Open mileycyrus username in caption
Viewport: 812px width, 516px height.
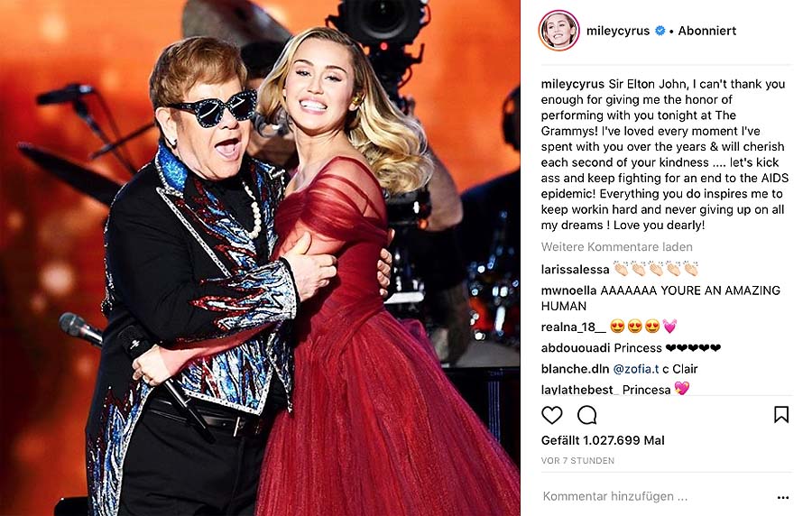point(573,84)
